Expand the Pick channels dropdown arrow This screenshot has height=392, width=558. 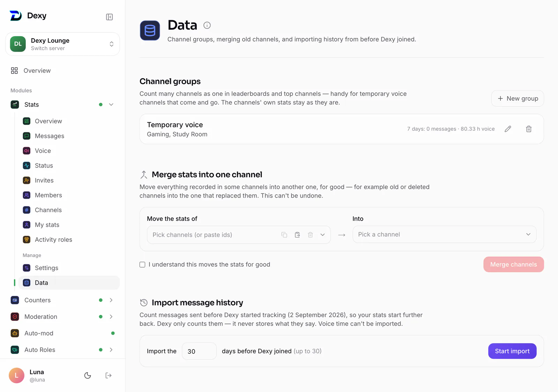(323, 235)
